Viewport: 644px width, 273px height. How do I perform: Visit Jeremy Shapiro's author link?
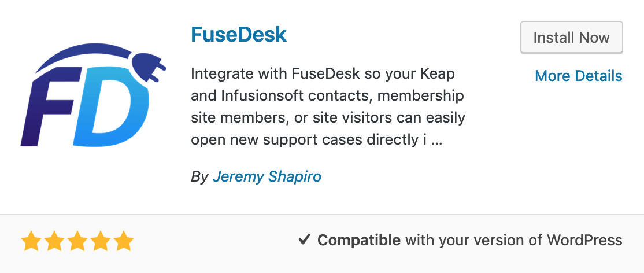267,176
